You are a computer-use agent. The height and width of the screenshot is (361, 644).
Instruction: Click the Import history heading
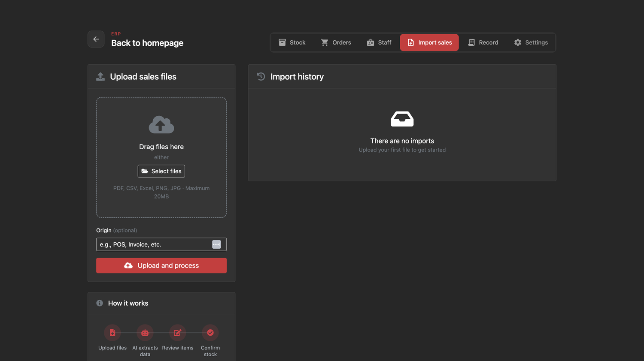click(x=297, y=77)
